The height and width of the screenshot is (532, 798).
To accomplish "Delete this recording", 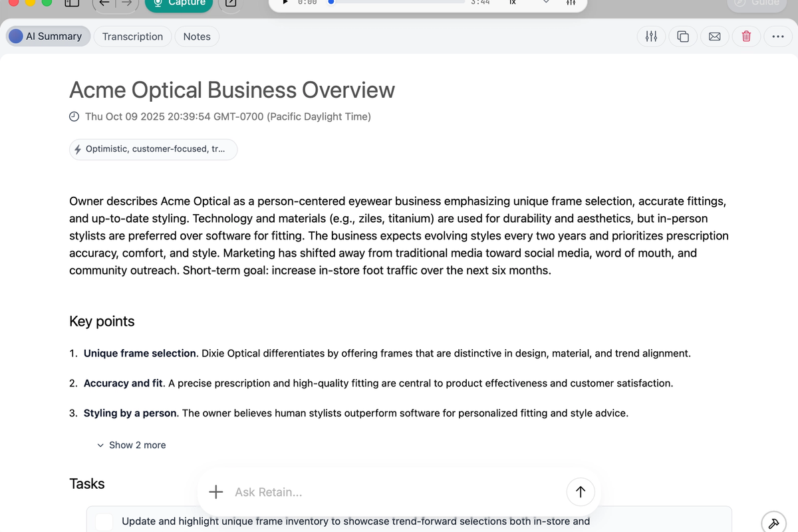I will (746, 37).
